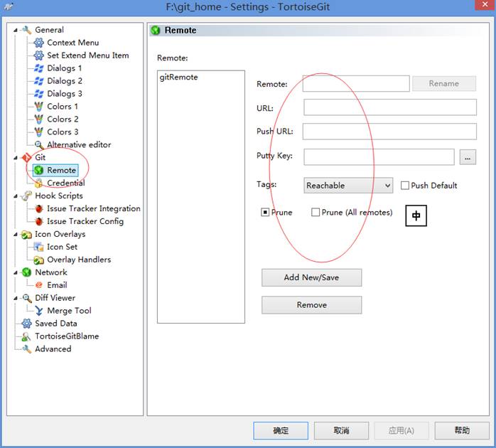Click the Colors 3 palette icon
The image size is (496, 448).
[38, 132]
